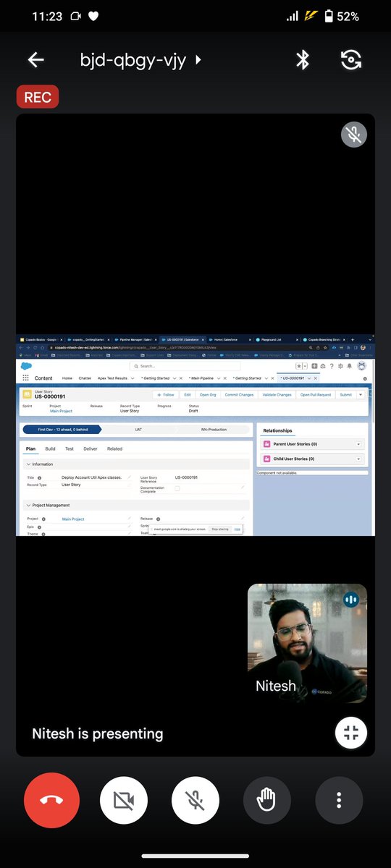
Task: Open meeting details for bjd-qbgy-vjy
Action: pos(140,60)
